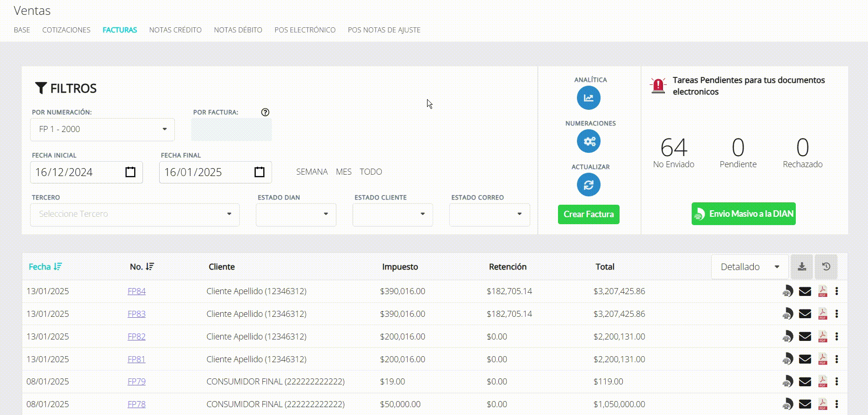Go to the Notas Crédito tab
868x415 pixels.
point(175,30)
